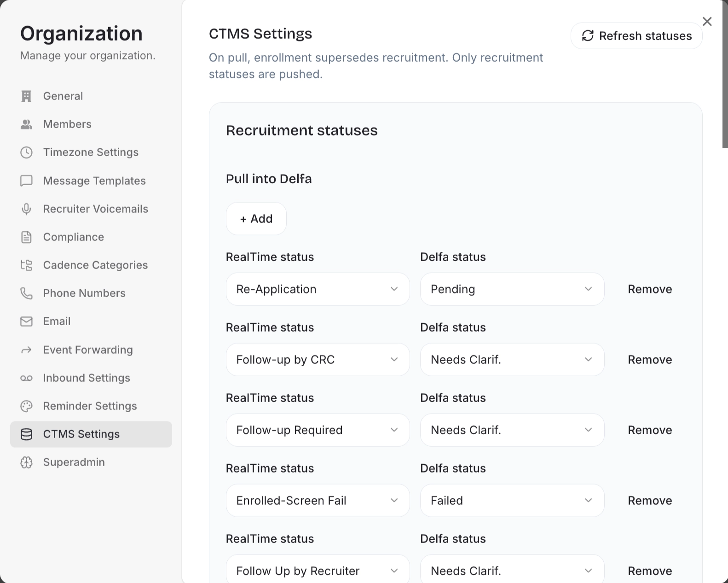Click the Event Forwarding arrow icon
Screen dimensions: 728x583
(26, 350)
